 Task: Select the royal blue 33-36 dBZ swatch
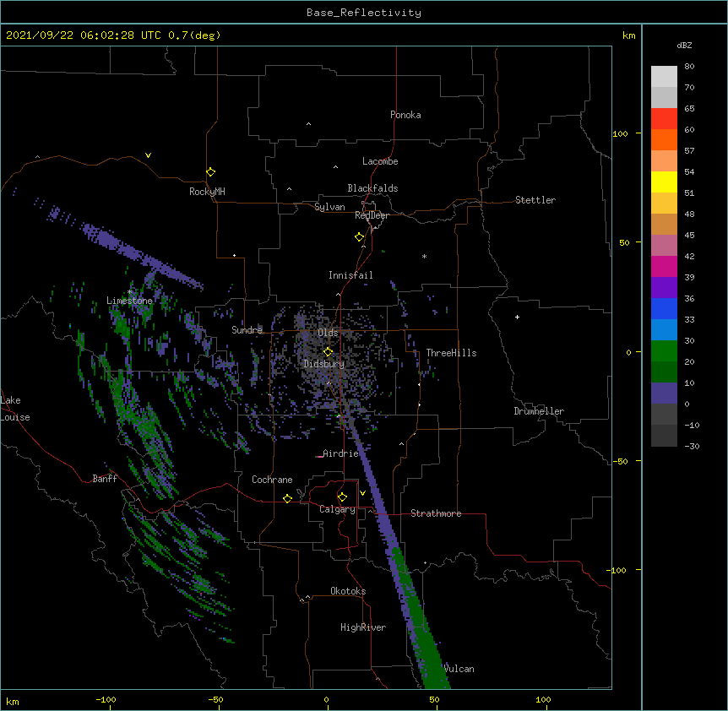click(x=664, y=308)
